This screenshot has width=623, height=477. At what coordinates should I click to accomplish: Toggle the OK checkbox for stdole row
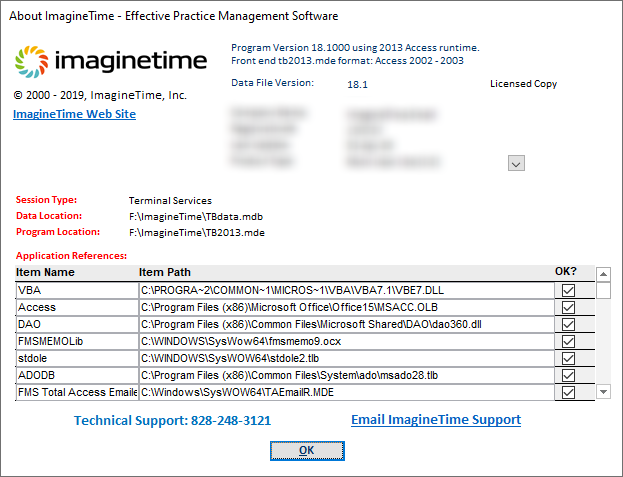tap(568, 359)
